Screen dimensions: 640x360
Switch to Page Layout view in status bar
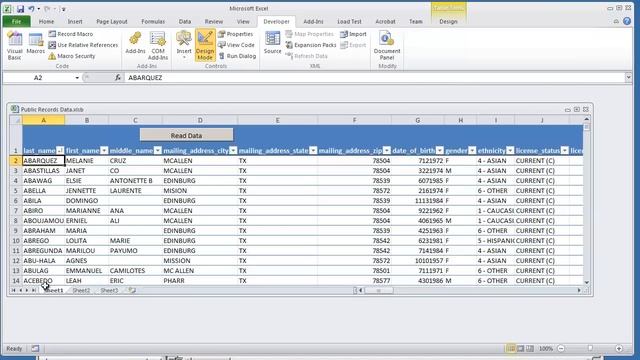click(520, 349)
